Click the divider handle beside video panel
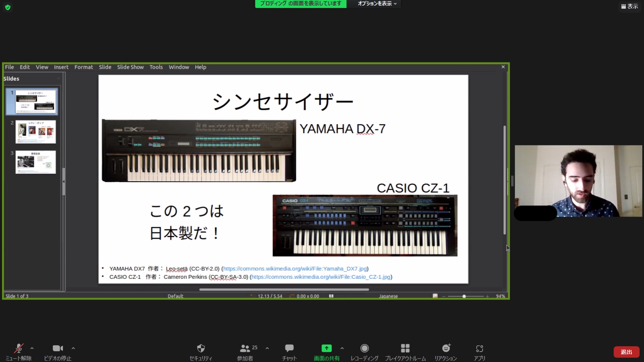This screenshot has width=644, height=362. tap(512, 181)
